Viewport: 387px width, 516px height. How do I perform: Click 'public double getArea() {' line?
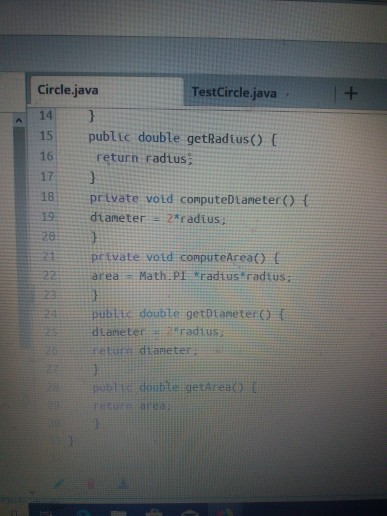[174, 387]
